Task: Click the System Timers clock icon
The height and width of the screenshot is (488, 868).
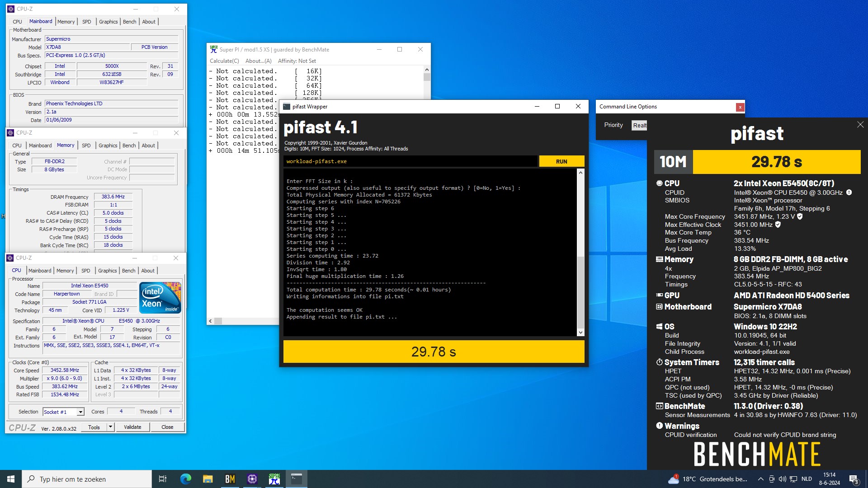Action: click(x=659, y=362)
